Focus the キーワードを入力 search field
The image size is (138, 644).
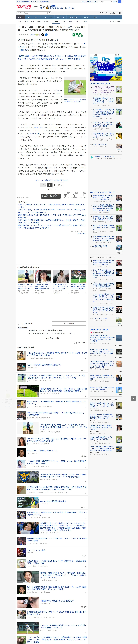pyautogui.click(x=32, y=13)
